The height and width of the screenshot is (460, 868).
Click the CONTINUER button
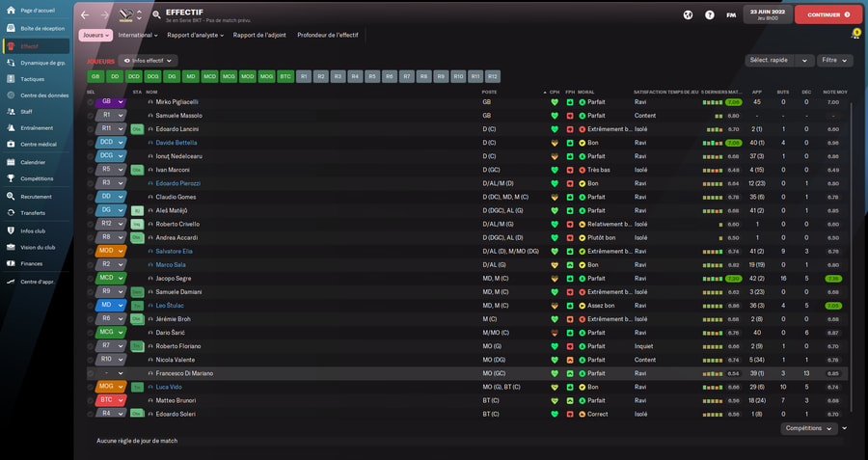point(828,14)
